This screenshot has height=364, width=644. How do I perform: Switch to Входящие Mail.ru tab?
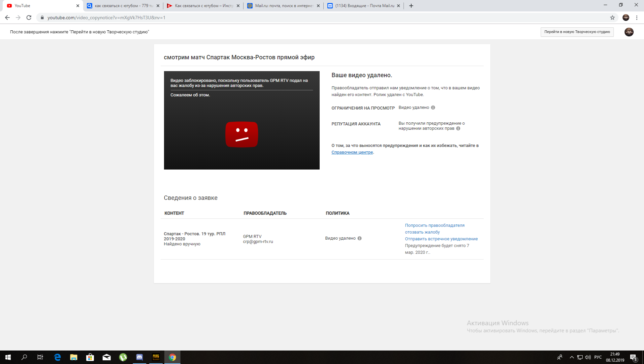[x=364, y=6]
